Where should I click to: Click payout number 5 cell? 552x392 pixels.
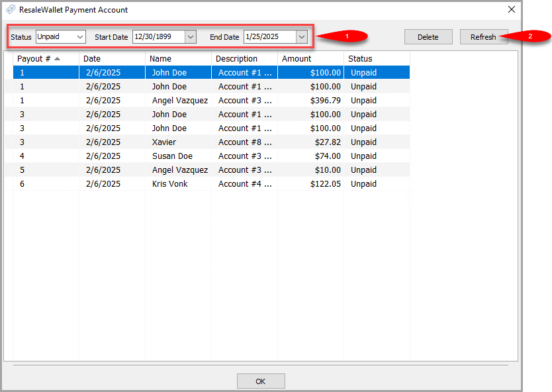46,170
